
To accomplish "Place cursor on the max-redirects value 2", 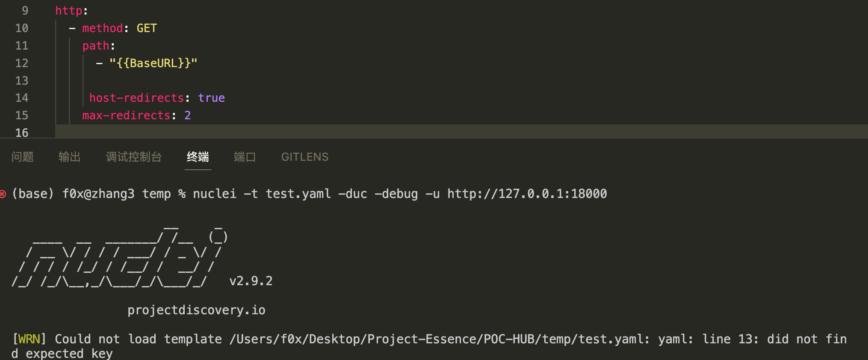I will click(x=187, y=115).
